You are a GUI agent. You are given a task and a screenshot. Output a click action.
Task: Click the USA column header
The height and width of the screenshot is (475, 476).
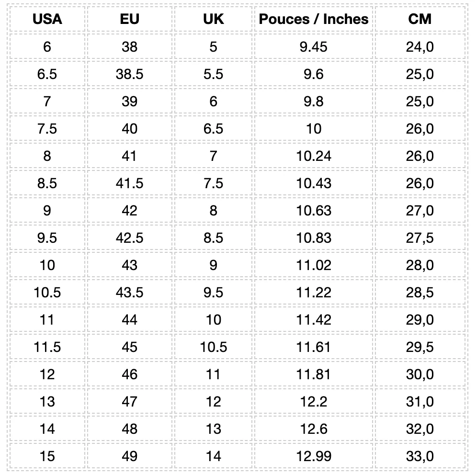tap(47, 19)
